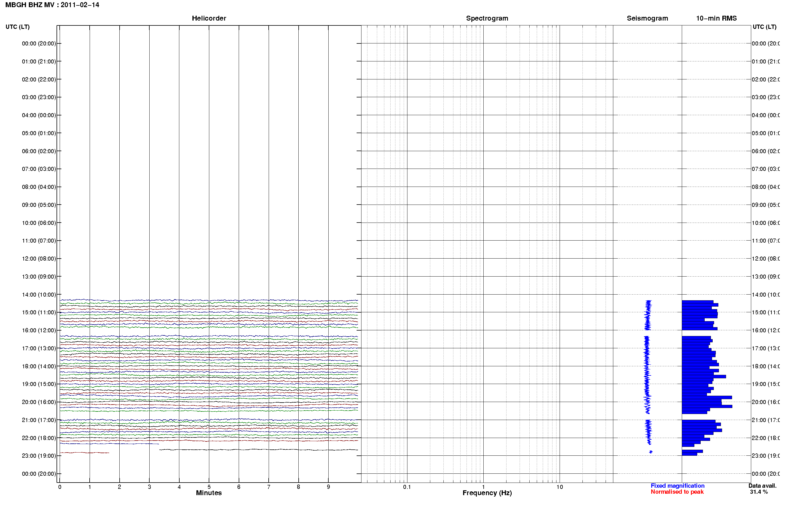
Task: Click the 'Seismogram' panel heading
Action: [x=647, y=18]
